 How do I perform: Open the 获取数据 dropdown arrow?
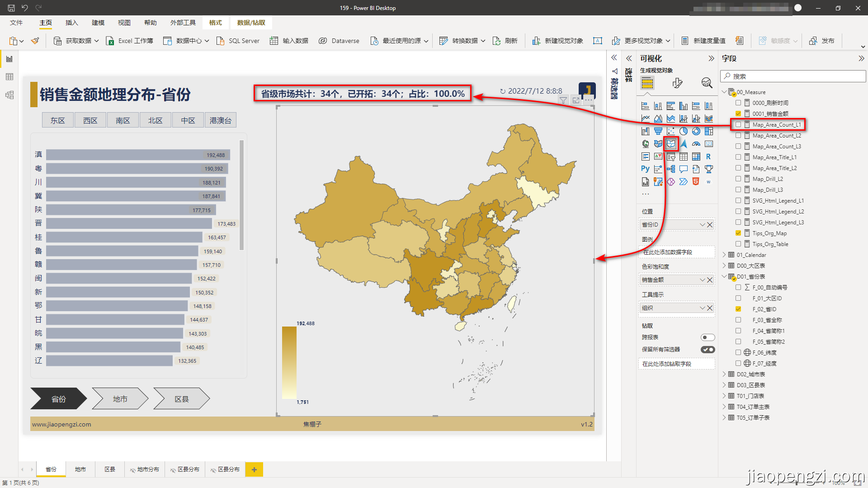[96, 41]
